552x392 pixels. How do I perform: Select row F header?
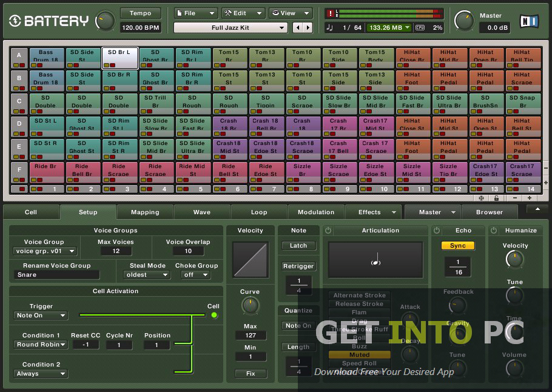[x=19, y=169]
